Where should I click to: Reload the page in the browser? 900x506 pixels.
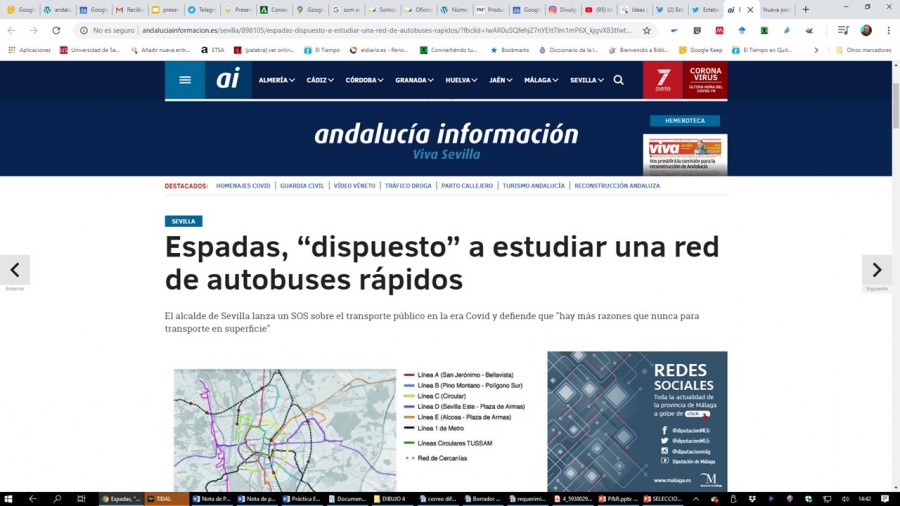(55, 31)
